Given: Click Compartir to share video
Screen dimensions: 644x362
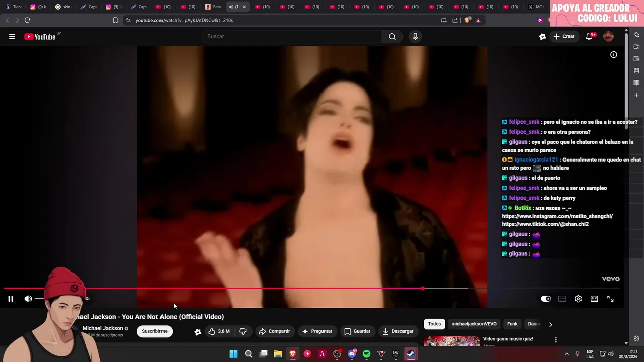Looking at the screenshot, I should click(x=274, y=331).
